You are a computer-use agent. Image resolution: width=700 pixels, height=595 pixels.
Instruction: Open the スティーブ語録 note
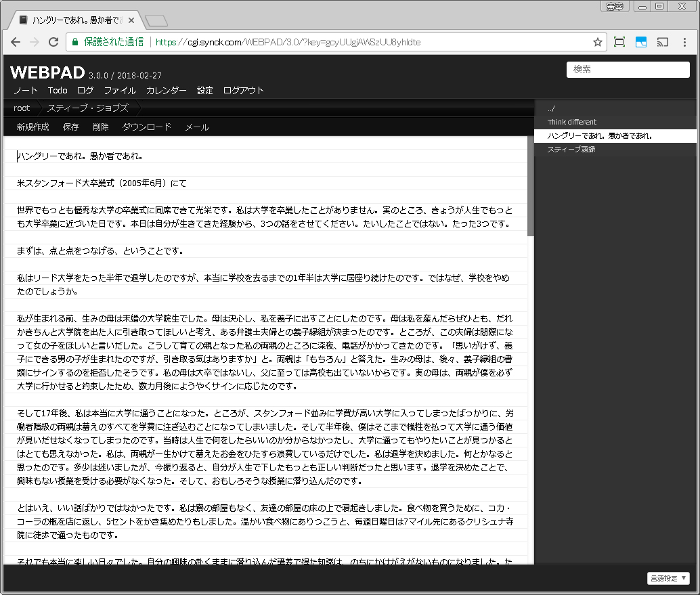[615, 149]
